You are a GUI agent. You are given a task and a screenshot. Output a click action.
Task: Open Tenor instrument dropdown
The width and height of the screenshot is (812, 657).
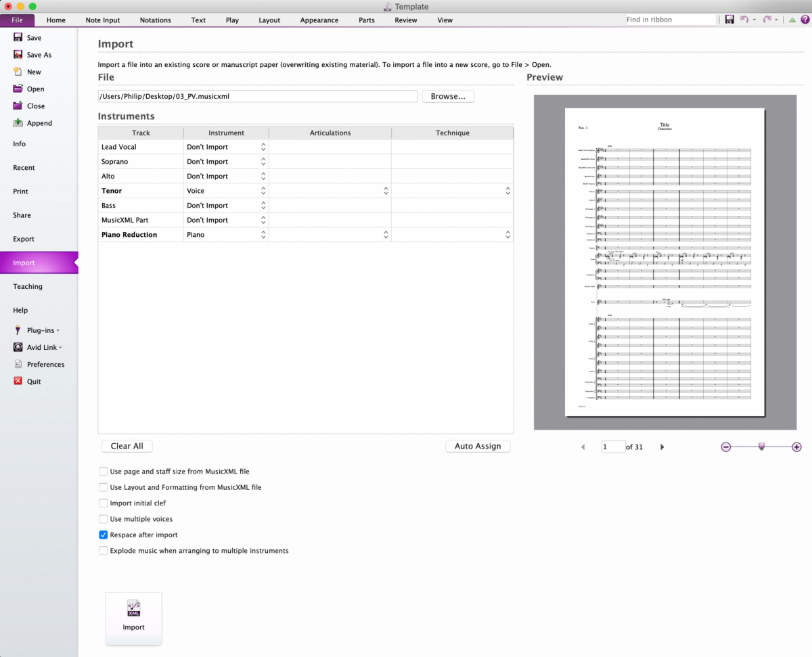[263, 191]
